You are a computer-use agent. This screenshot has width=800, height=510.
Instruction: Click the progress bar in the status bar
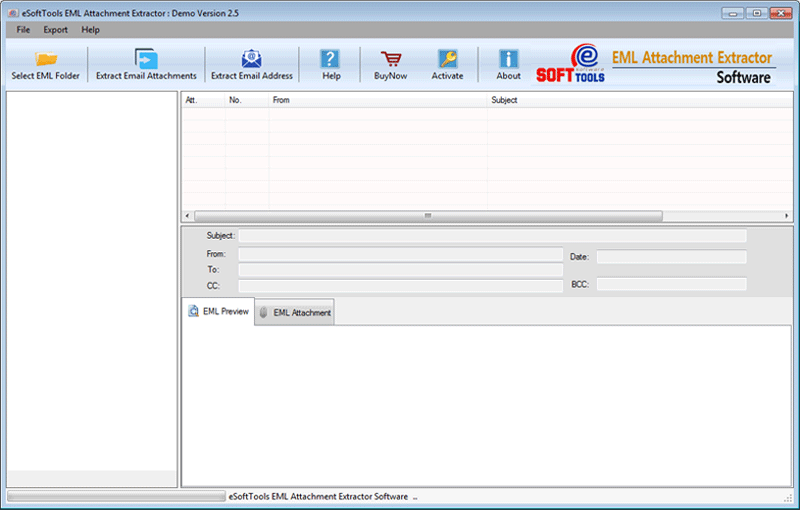point(116,496)
